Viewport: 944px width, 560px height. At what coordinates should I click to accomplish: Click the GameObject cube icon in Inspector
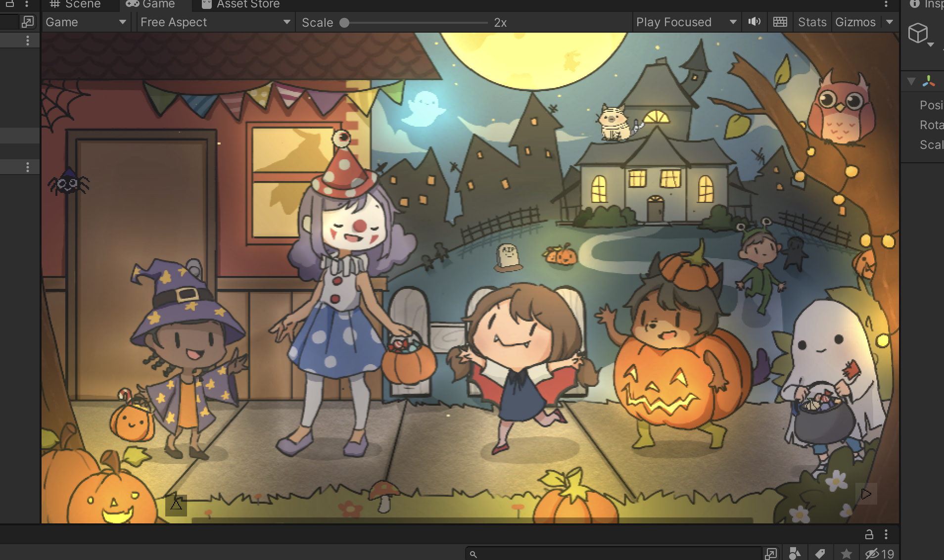pos(918,34)
